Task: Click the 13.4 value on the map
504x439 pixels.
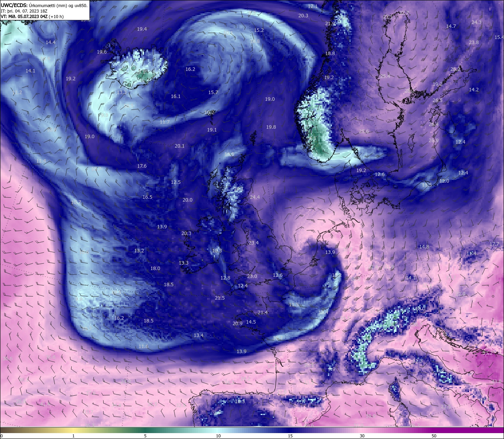Action: pos(198,335)
